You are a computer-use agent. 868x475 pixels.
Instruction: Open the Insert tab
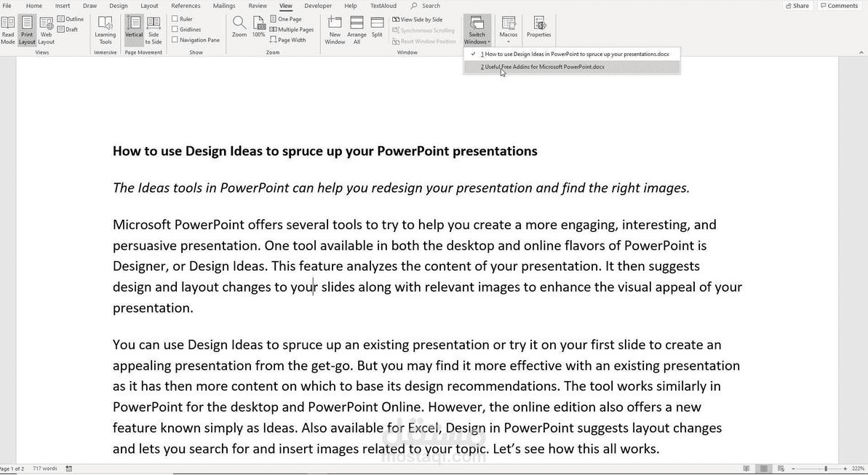click(x=63, y=6)
